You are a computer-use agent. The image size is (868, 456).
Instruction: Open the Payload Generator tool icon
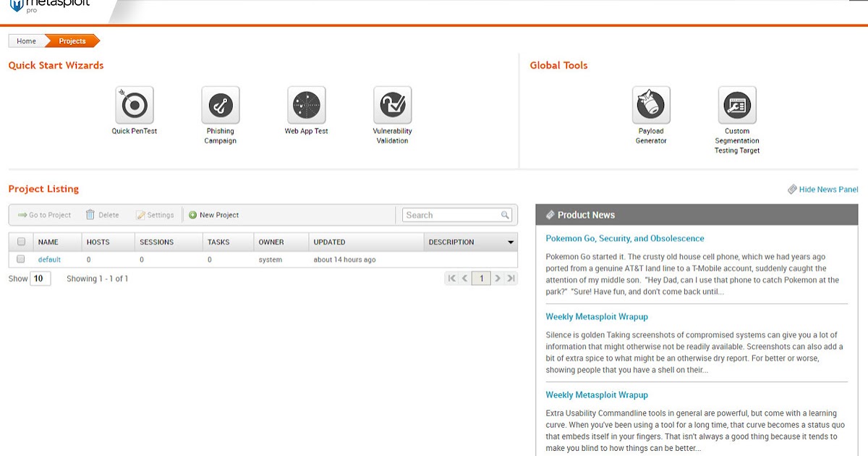(651, 105)
